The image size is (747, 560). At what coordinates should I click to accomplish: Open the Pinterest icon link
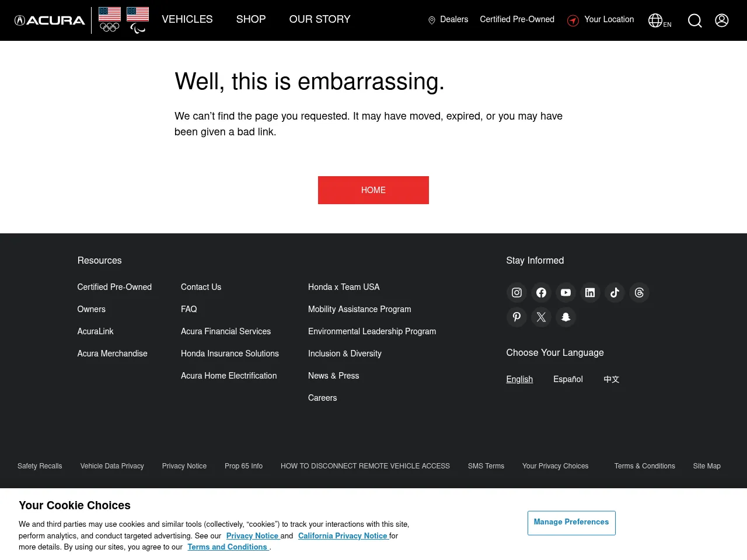[x=516, y=317]
